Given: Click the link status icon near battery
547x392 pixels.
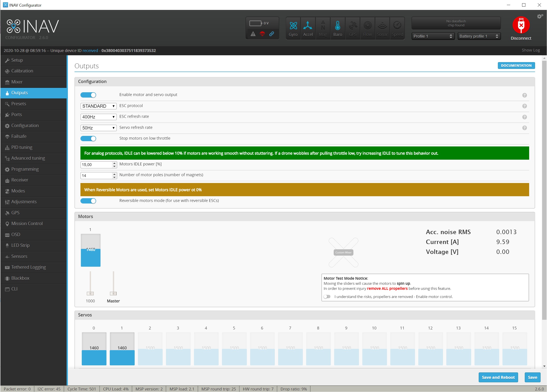Looking at the screenshot, I should click(272, 34).
